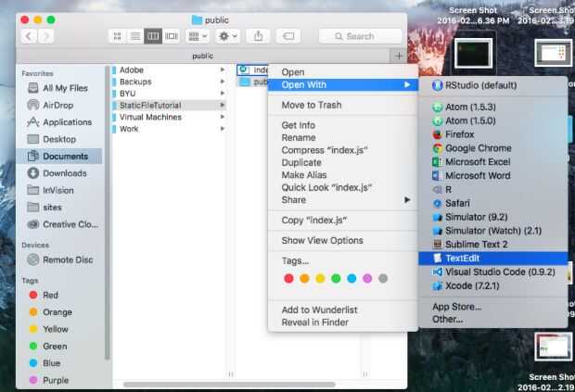Open with Atom (1.5.3)
This screenshot has height=392, width=575.
point(492,107)
